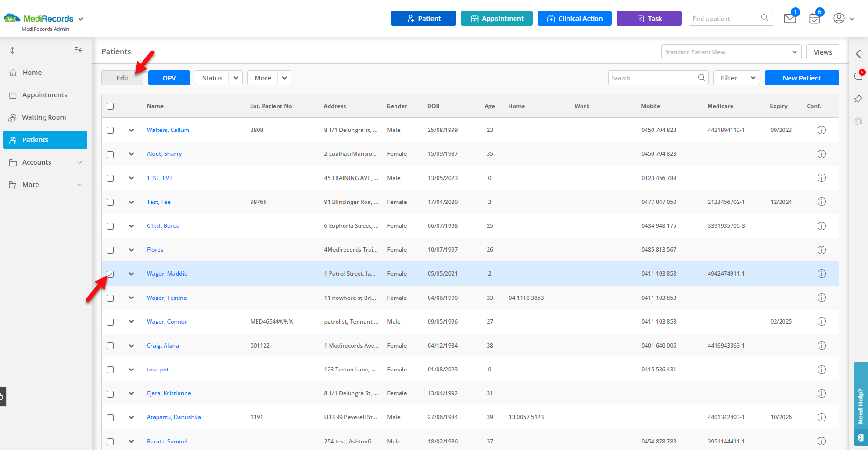Image resolution: width=868 pixels, height=450 pixels.
Task: Click the magnifier icon in Find a patient
Action: point(765,18)
